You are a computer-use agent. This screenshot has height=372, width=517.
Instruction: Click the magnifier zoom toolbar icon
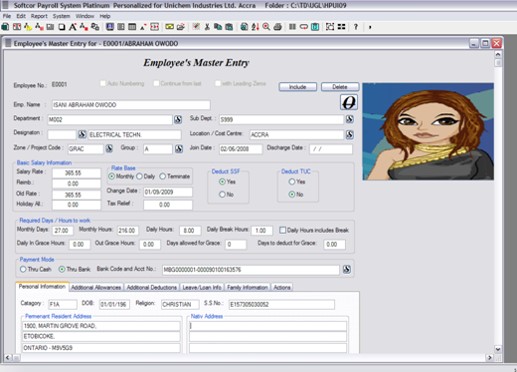coord(266,27)
